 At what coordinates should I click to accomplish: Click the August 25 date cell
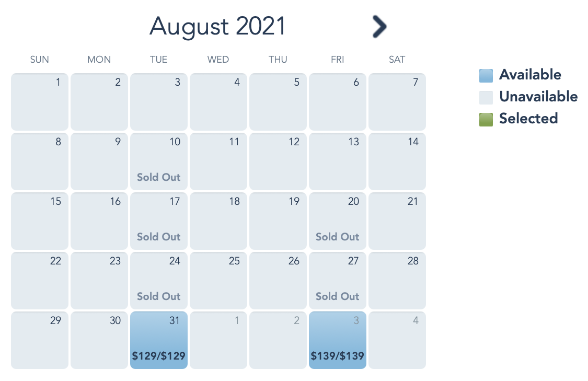click(x=218, y=281)
